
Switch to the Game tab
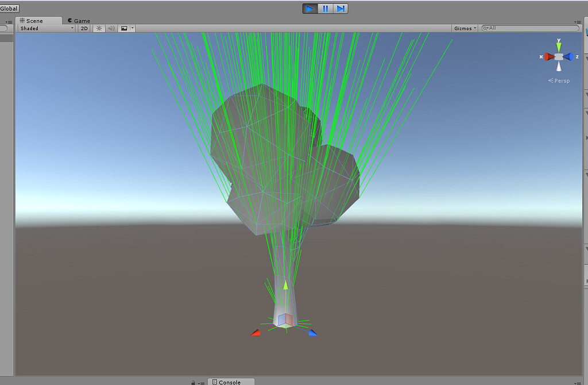(78, 20)
